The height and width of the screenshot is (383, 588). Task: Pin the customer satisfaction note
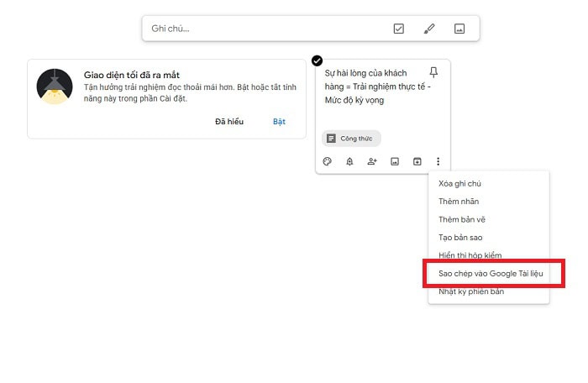tap(433, 72)
